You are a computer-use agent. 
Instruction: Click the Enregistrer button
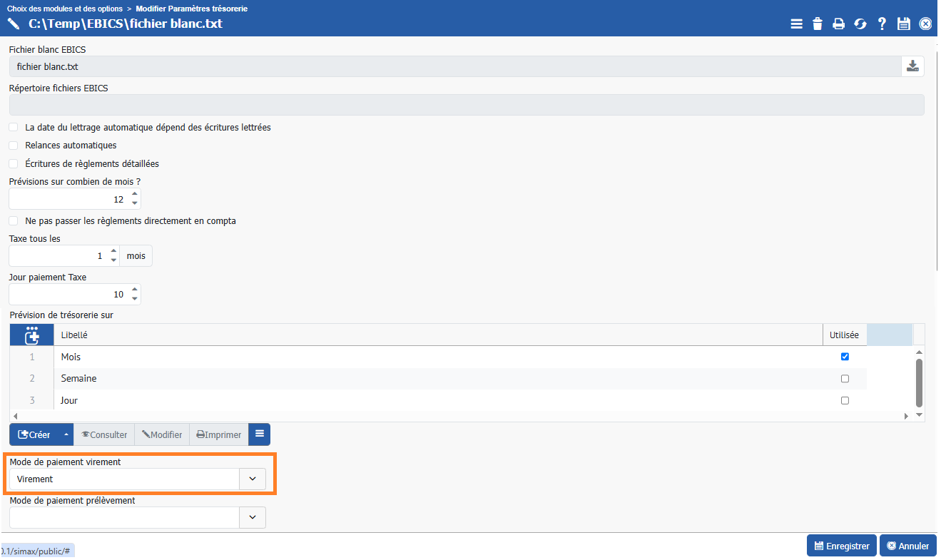coord(841,546)
